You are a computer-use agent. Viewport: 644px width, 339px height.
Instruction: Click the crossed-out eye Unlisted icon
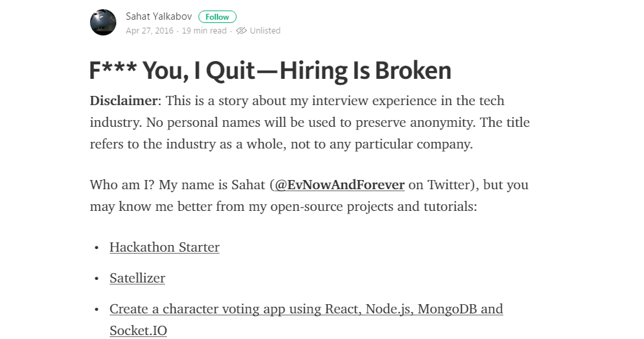241,31
